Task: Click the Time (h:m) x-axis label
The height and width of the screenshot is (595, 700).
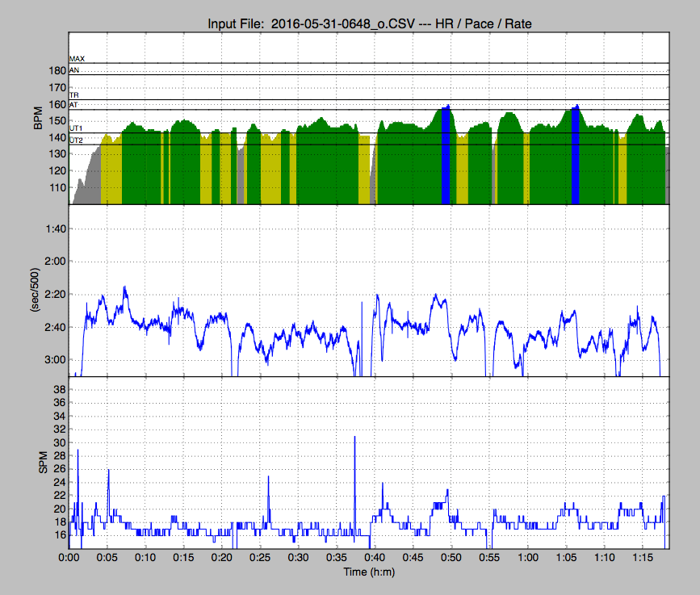Action: (x=369, y=572)
